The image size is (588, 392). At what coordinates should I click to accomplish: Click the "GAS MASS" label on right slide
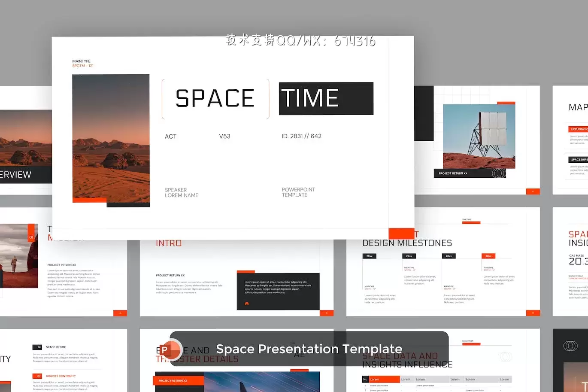pos(576,256)
